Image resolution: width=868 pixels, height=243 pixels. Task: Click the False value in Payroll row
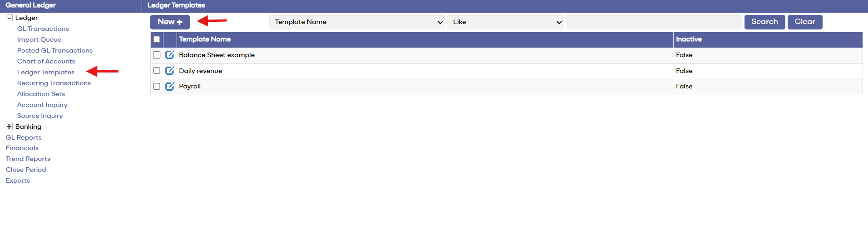[684, 86]
